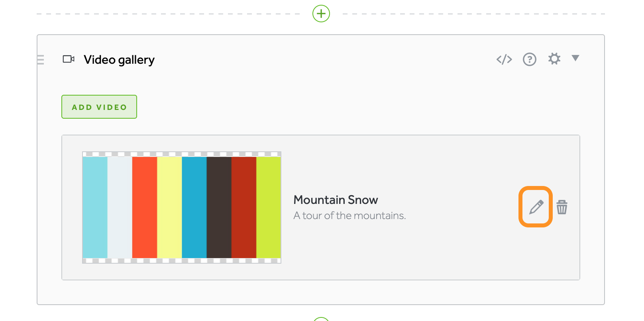644x321 pixels.
Task: Click the Mountain Snow video title
Action: point(336,200)
